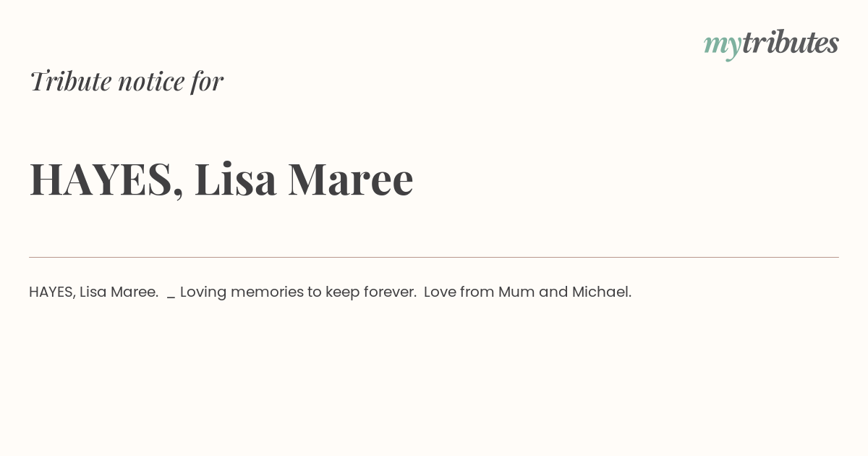Click the mytributes logo
Viewport: 868px width, 456px height.
tap(771, 43)
